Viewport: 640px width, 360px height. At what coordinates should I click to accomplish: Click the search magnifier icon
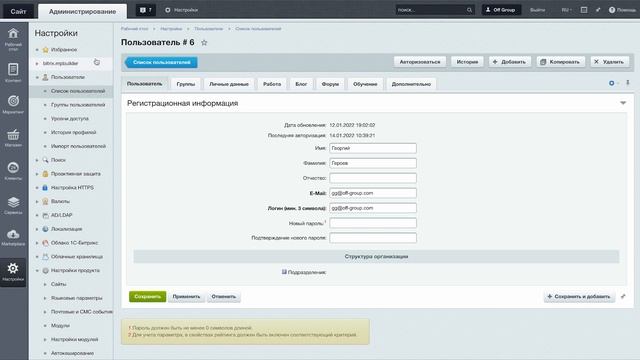click(x=469, y=10)
